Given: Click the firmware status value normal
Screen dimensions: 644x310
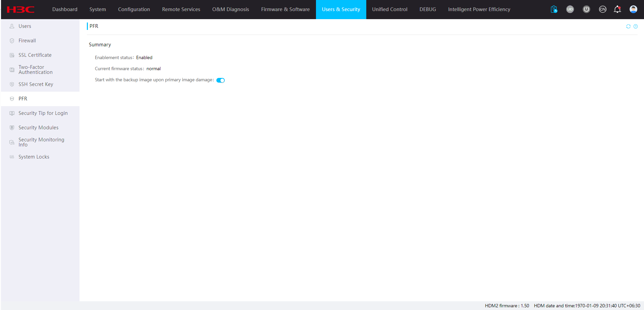Looking at the screenshot, I should tap(154, 69).
